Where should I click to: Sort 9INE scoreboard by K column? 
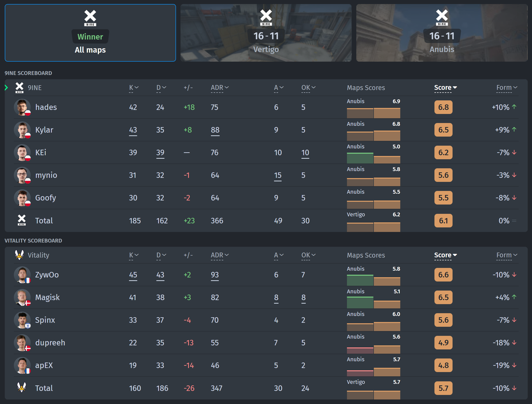point(134,88)
